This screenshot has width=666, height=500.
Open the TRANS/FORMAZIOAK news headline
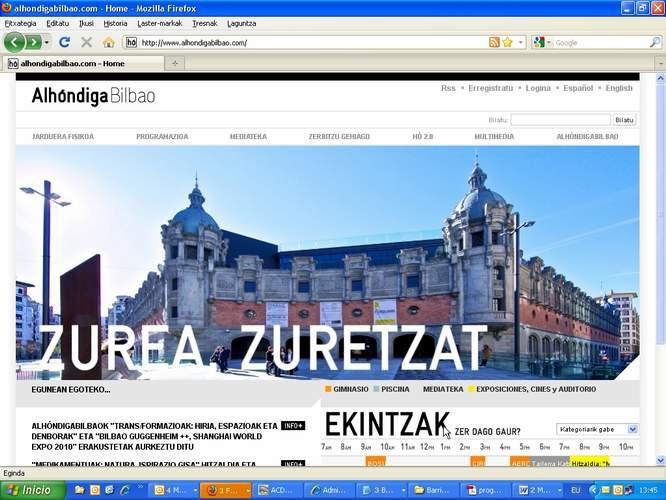155,436
